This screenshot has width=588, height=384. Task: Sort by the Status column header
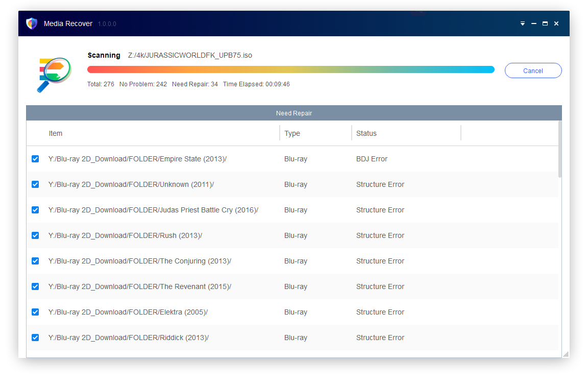click(366, 133)
